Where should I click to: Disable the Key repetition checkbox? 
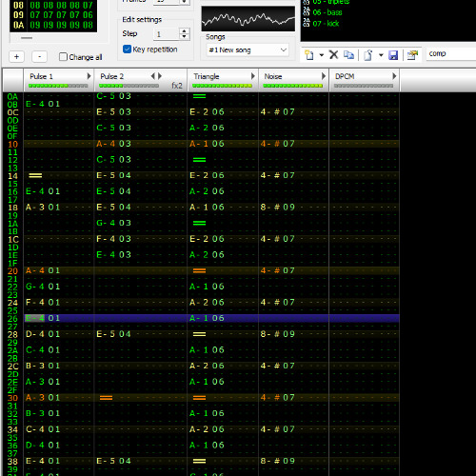[x=127, y=50]
